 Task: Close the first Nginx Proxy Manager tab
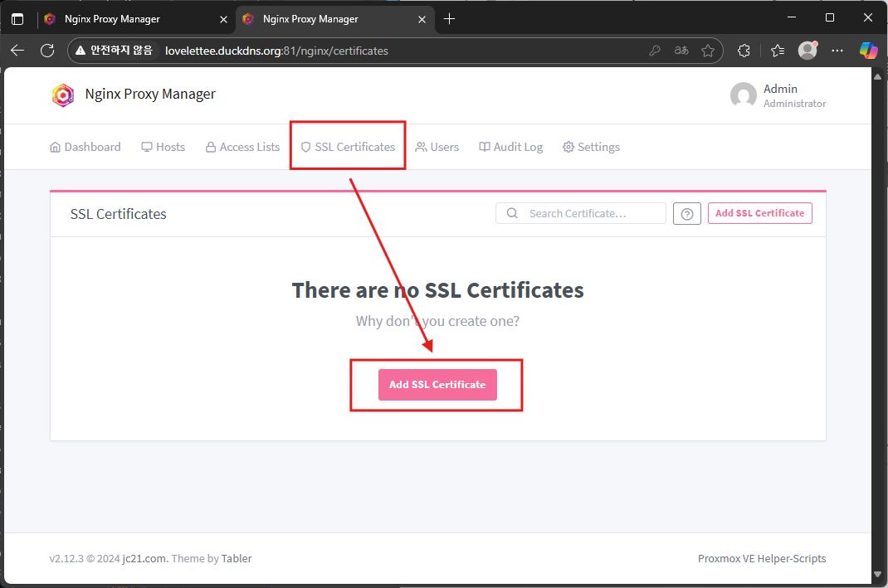(224, 19)
